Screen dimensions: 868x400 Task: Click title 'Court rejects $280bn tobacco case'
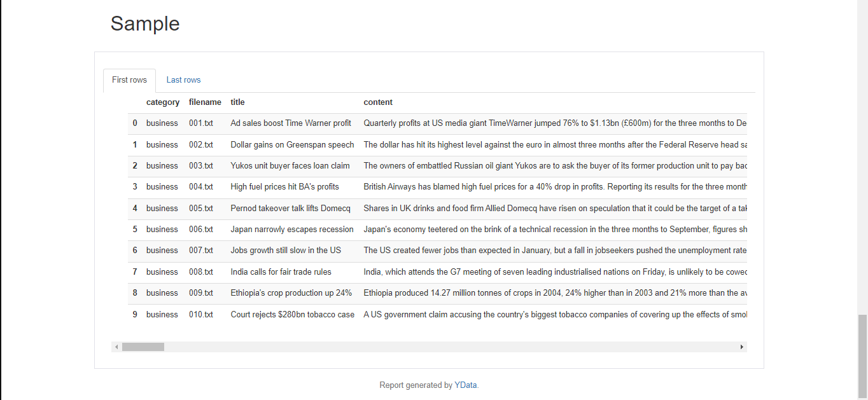tap(292, 315)
